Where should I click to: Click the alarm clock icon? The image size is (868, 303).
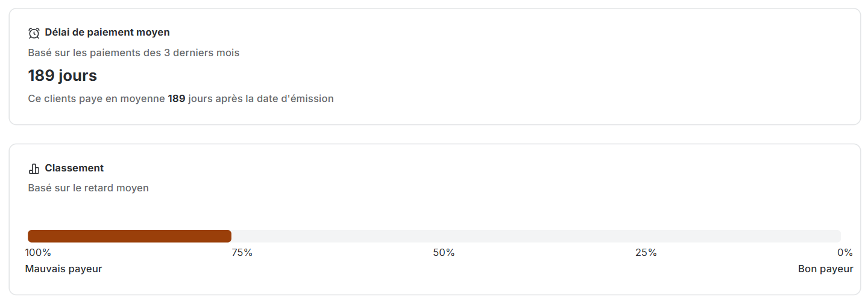(x=34, y=33)
